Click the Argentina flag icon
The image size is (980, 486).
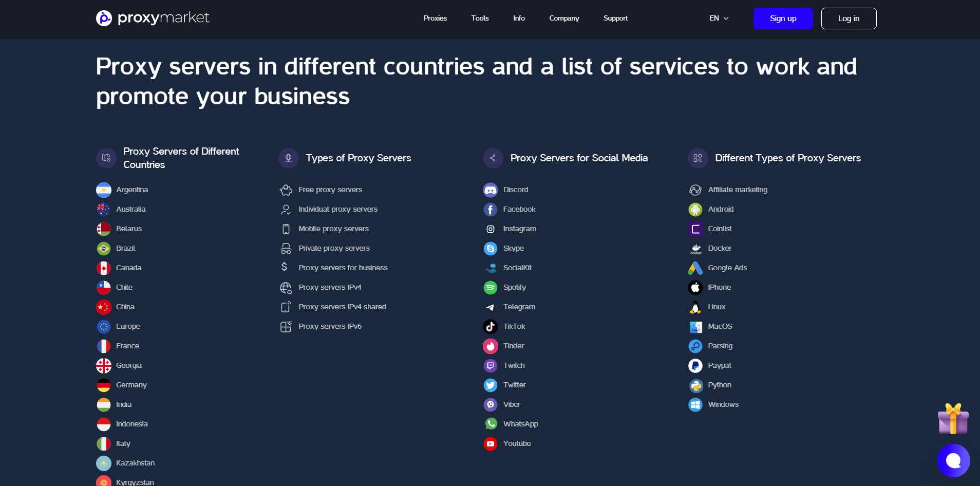[x=104, y=190]
